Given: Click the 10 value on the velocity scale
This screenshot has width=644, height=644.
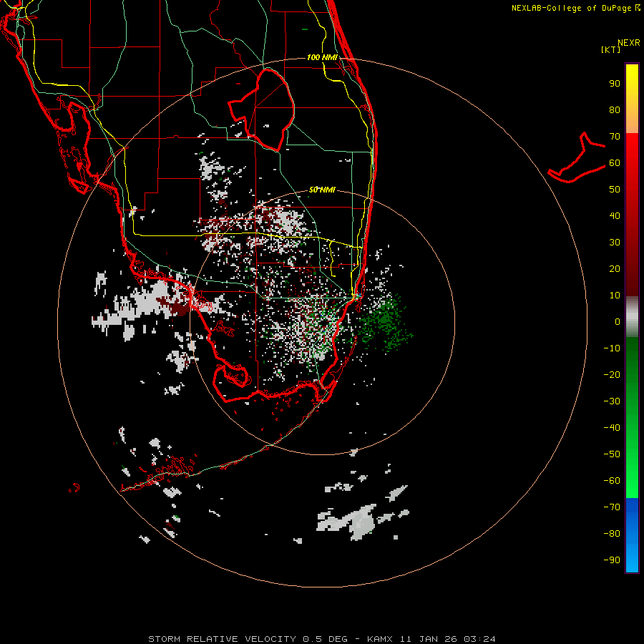Looking at the screenshot, I should point(615,296).
